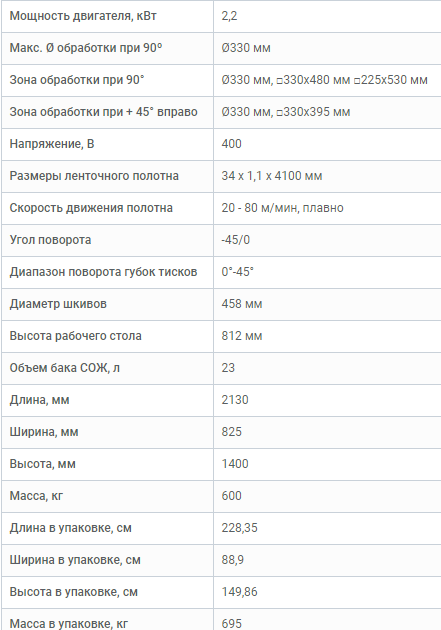Viewport: 441px width, 630px height.
Task: Select the 'Зона обработки при 90°' label
Action: tap(77, 80)
